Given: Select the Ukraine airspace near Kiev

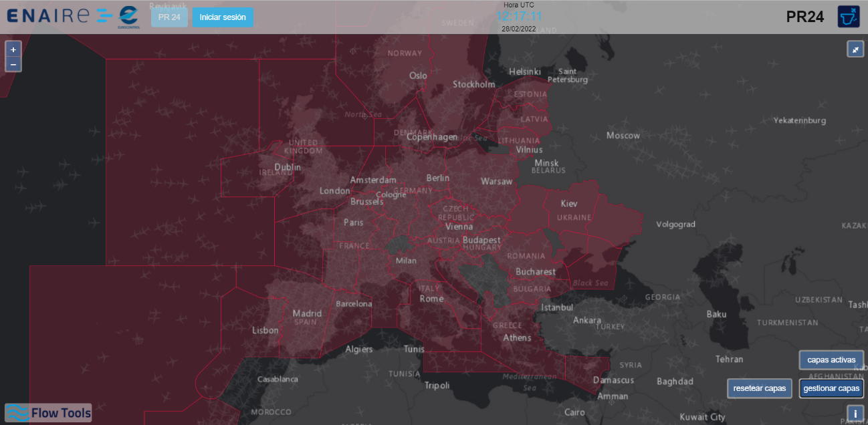Looking at the screenshot, I should pyautogui.click(x=569, y=204).
